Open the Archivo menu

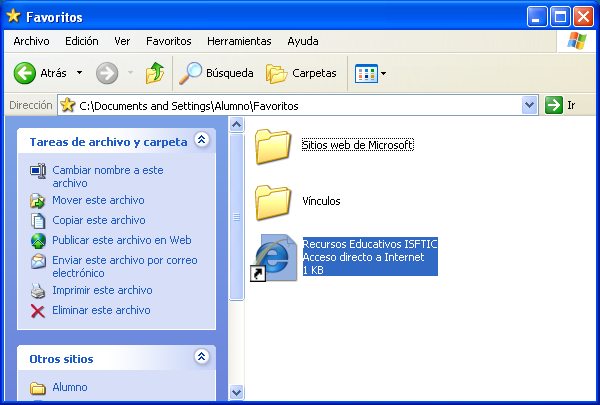tap(32, 41)
